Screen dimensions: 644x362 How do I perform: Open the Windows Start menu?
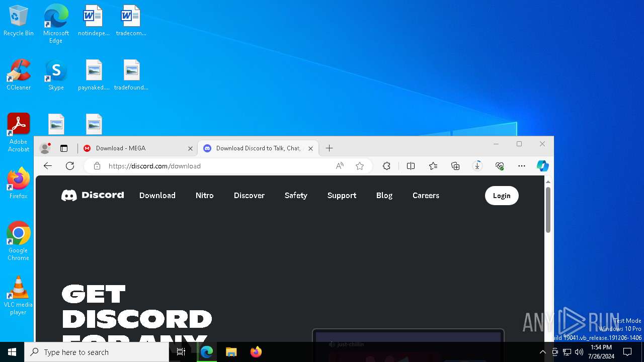[x=12, y=352]
